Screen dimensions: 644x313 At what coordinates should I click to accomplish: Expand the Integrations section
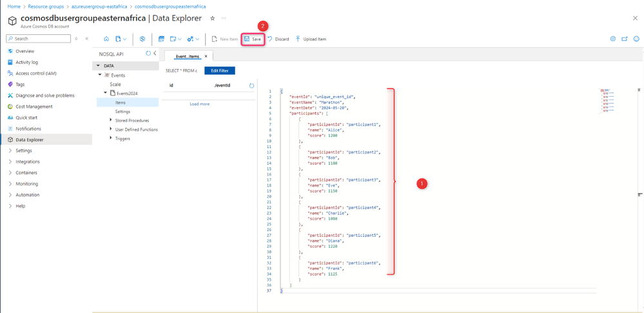pos(10,161)
